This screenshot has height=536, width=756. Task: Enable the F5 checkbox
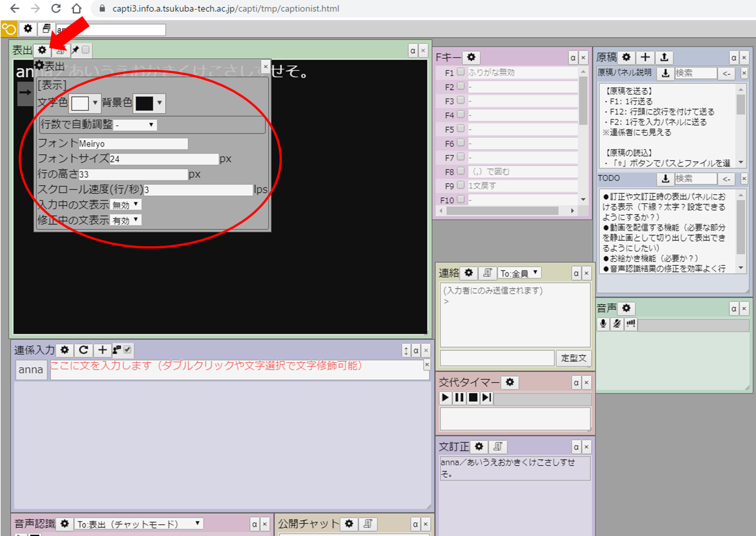461,128
